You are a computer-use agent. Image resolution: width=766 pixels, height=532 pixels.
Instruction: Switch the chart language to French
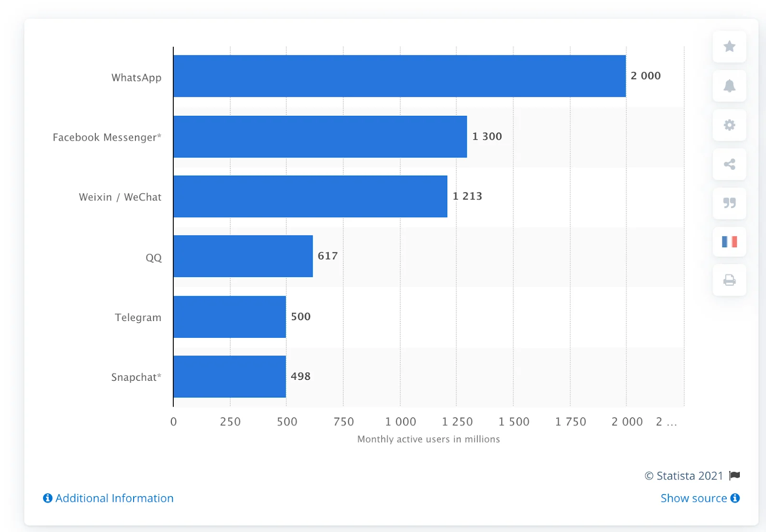729,243
